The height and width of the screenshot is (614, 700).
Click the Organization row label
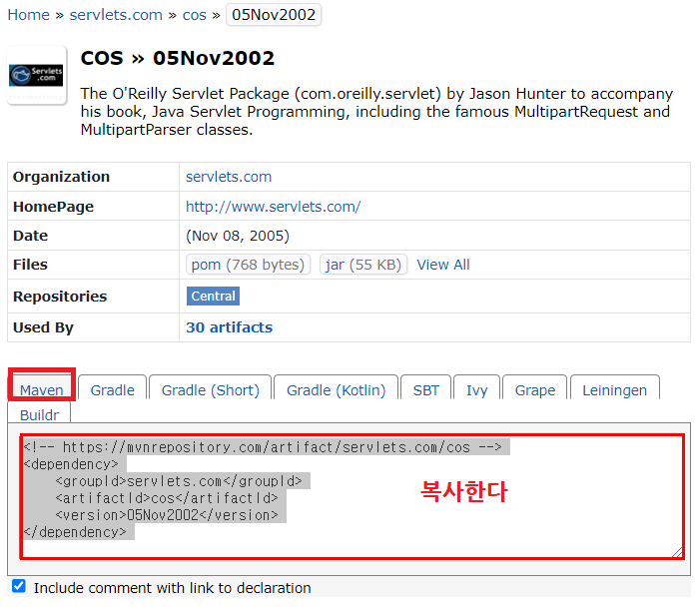pos(61,177)
